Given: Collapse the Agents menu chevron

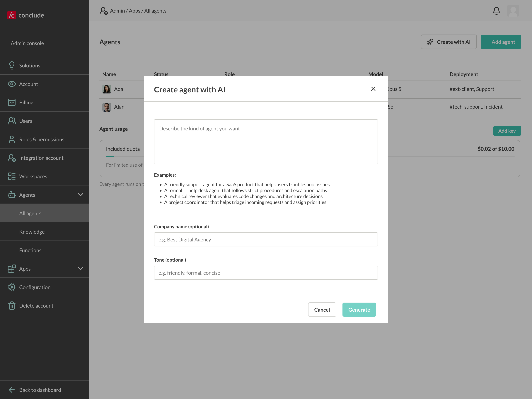Looking at the screenshot, I should point(81,195).
